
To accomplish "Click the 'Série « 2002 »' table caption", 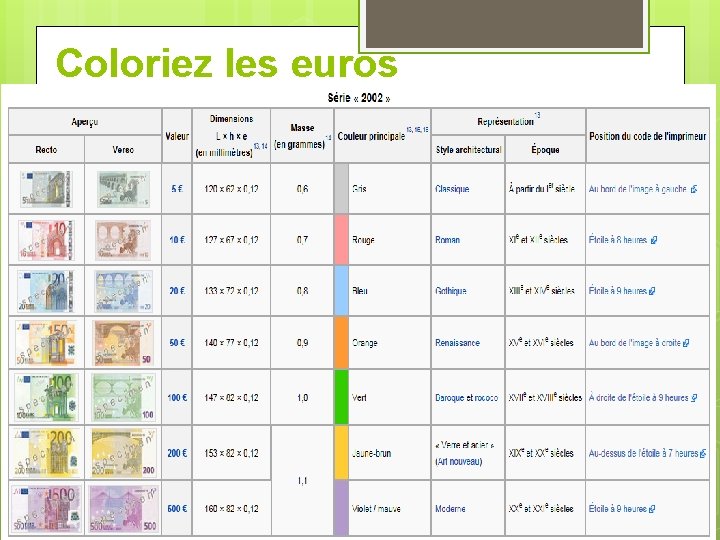I will (x=359, y=98).
